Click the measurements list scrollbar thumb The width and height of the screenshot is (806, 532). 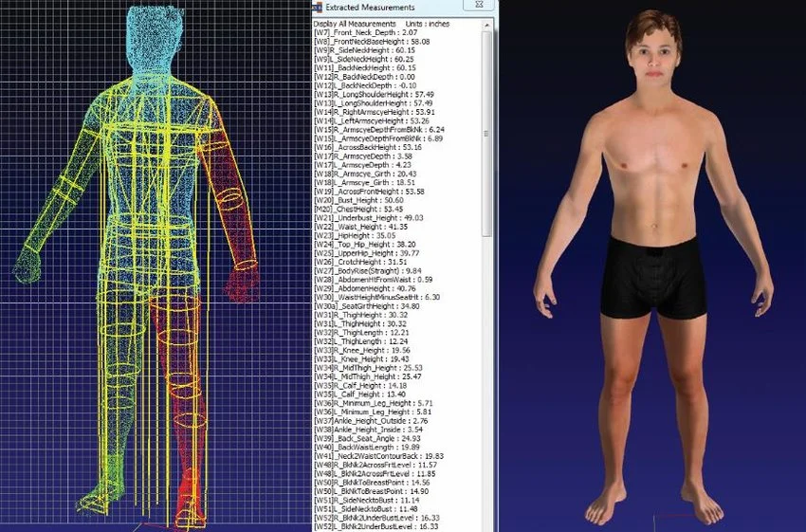coord(487,133)
